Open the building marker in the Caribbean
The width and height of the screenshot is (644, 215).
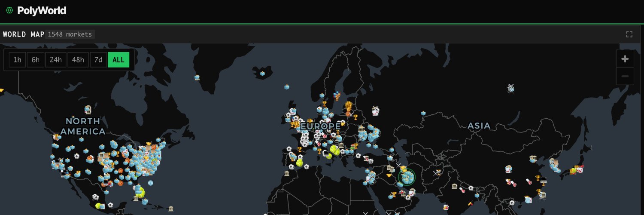pos(171,209)
